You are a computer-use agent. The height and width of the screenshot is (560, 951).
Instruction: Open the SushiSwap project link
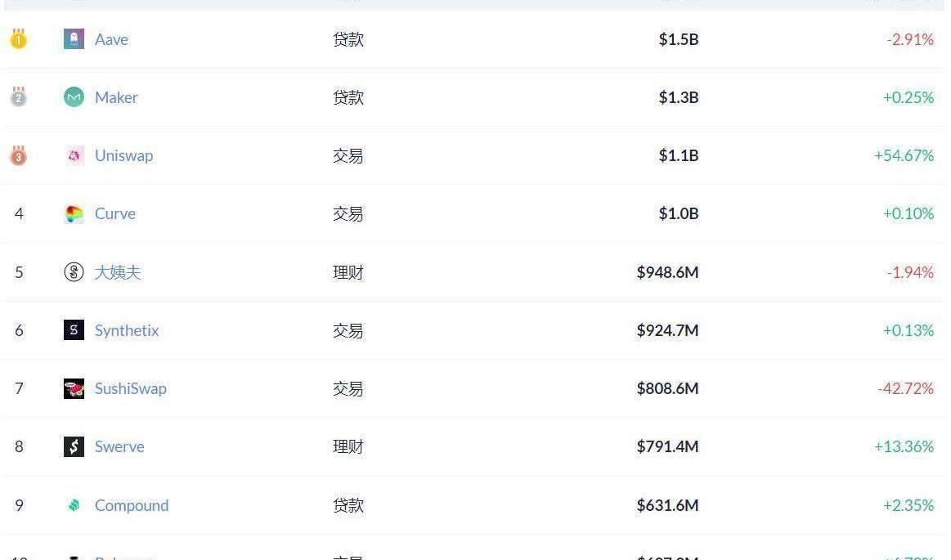click(130, 388)
